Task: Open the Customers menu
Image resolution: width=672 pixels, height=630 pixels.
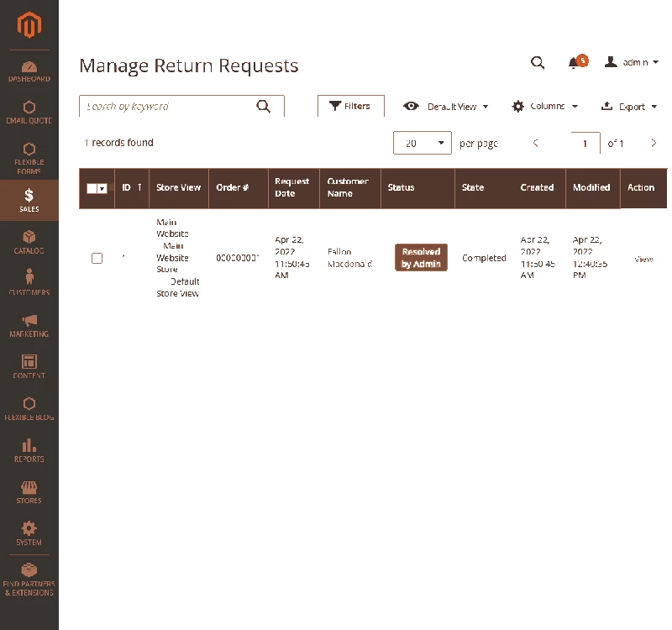Action: (29, 283)
